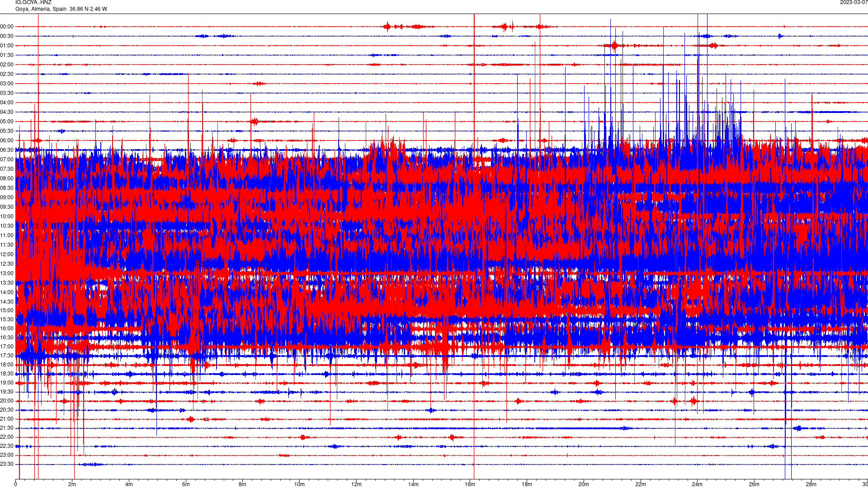Select the 01:00 time row label
The image size is (868, 488).
[x=7, y=46]
